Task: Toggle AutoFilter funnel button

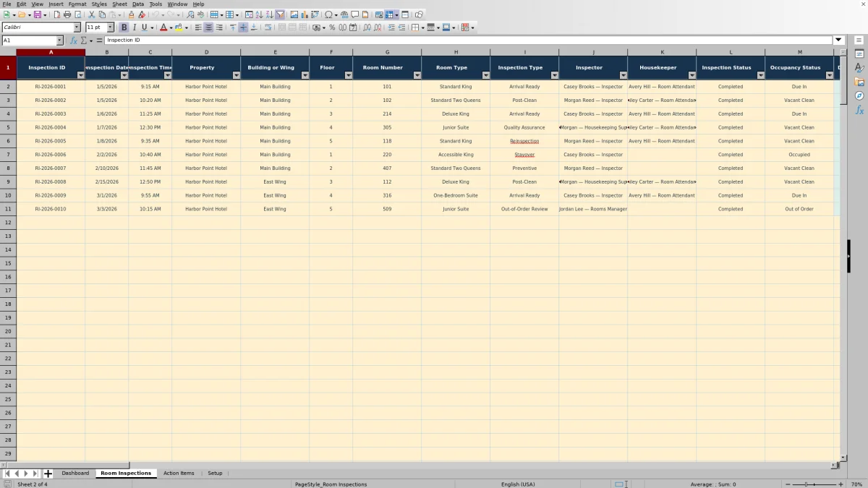Action: (x=280, y=14)
